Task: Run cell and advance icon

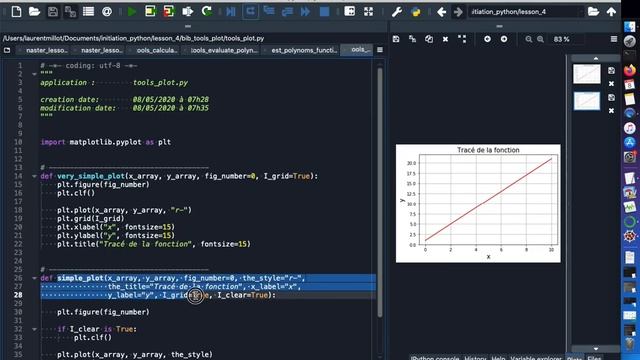Action: tap(169, 11)
